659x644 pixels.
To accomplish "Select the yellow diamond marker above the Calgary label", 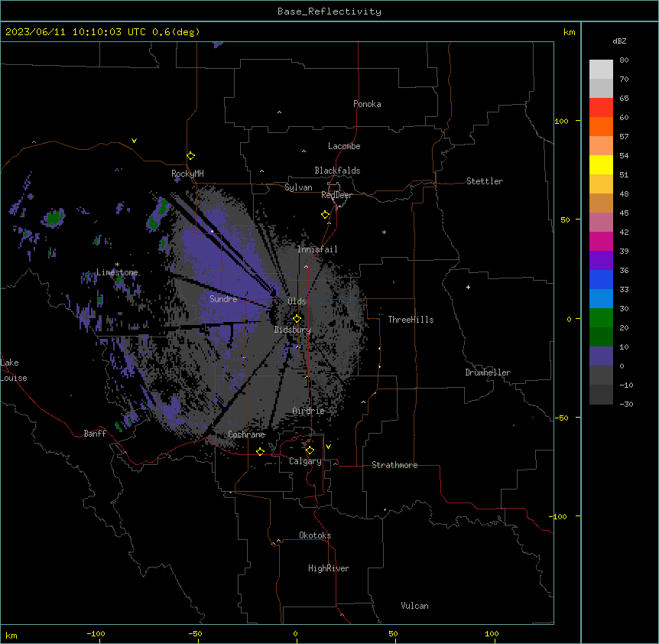I will (x=310, y=450).
